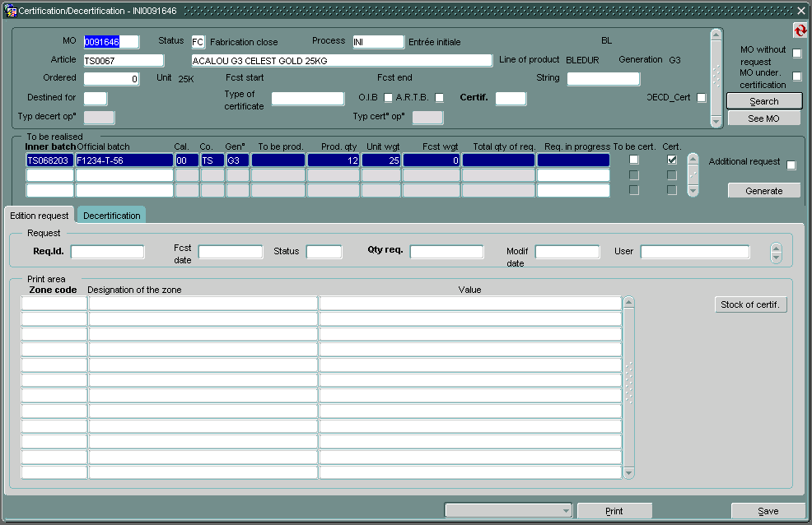Save the certification form
The height and width of the screenshot is (525, 812).
point(768,511)
